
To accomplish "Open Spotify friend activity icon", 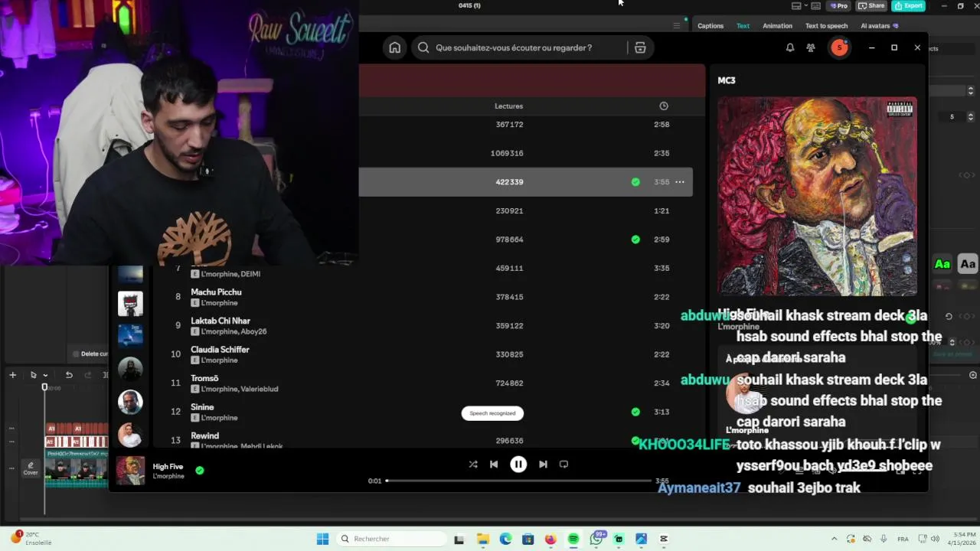I will (x=811, y=47).
